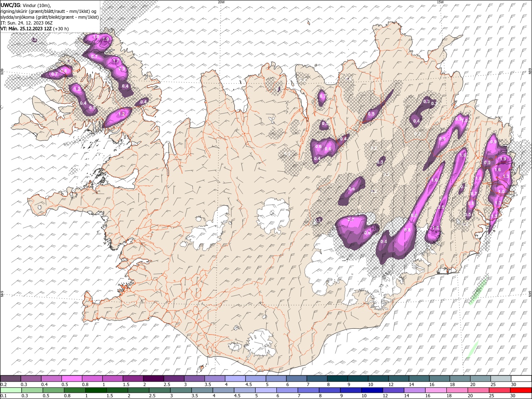Click the '(+30 h)' forecast offset text
Viewport: 532px width, 399px height.
tap(61, 29)
